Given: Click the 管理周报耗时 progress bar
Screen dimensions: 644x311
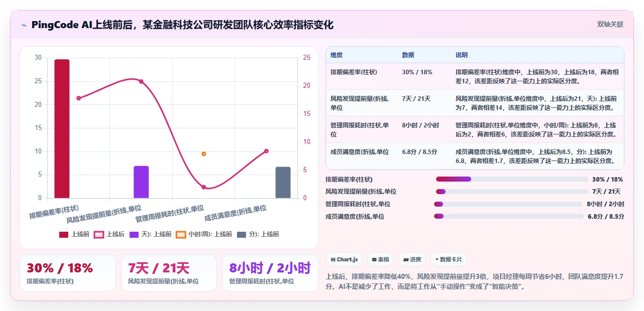Looking at the screenshot, I should (508, 204).
